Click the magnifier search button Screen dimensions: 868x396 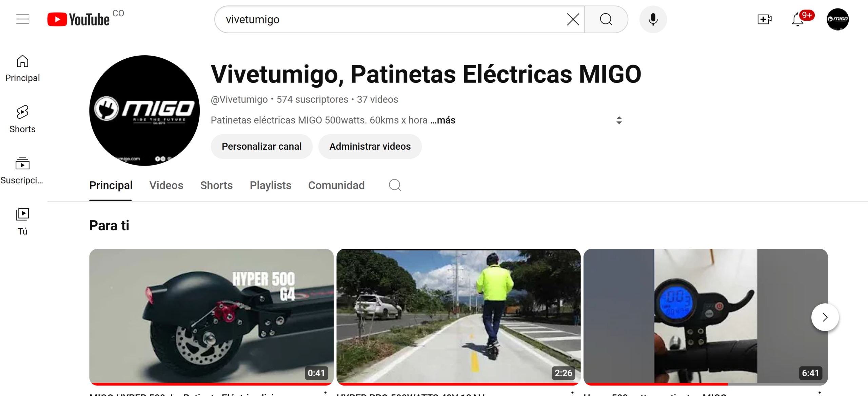[x=606, y=19]
